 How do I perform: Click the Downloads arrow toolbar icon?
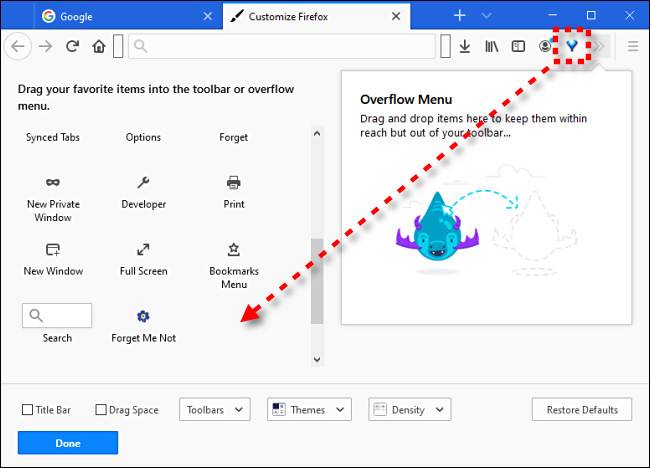click(465, 46)
